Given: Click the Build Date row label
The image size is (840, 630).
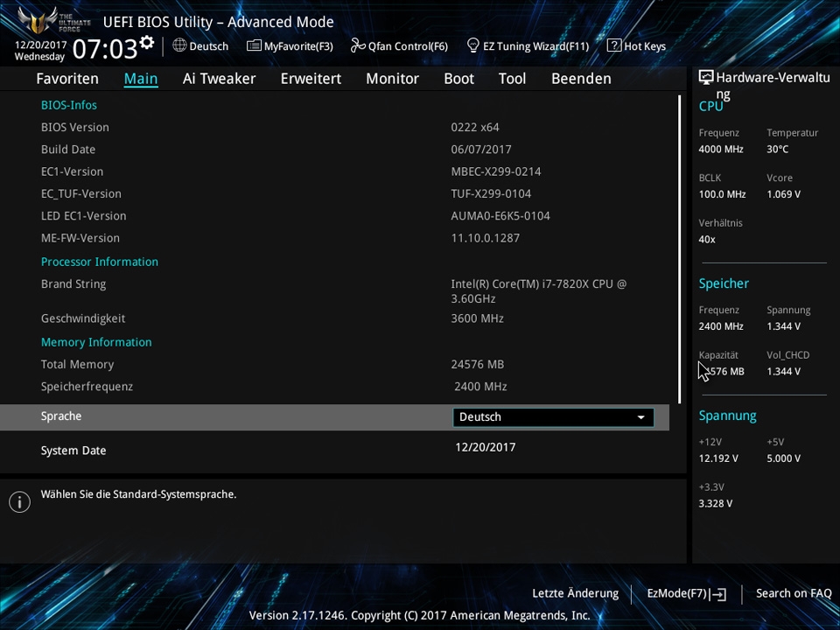Looking at the screenshot, I should click(x=68, y=150).
